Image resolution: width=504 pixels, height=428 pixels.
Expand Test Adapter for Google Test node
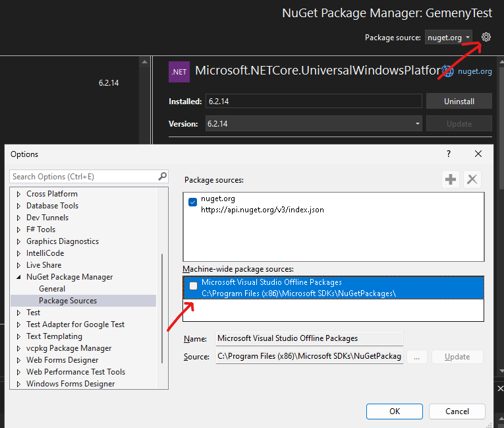(18, 324)
